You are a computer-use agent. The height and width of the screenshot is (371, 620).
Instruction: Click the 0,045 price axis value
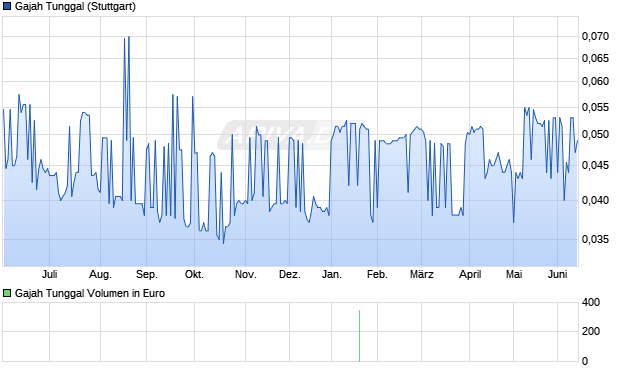(x=595, y=165)
